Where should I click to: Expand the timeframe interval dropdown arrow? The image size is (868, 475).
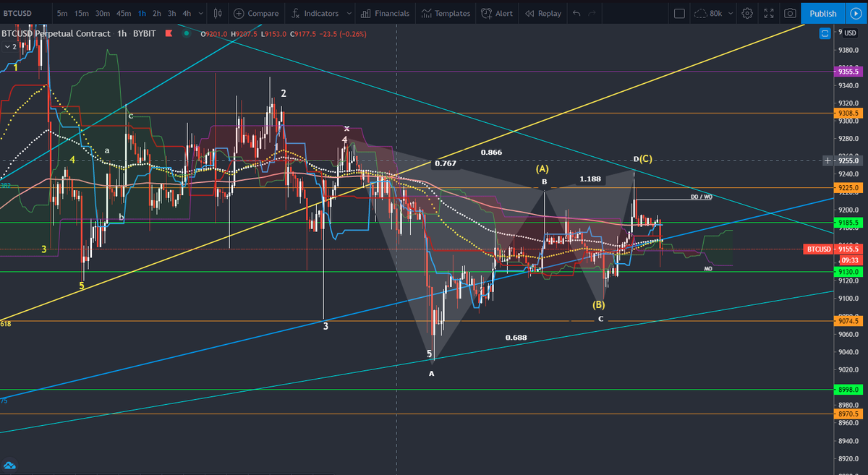pyautogui.click(x=200, y=13)
